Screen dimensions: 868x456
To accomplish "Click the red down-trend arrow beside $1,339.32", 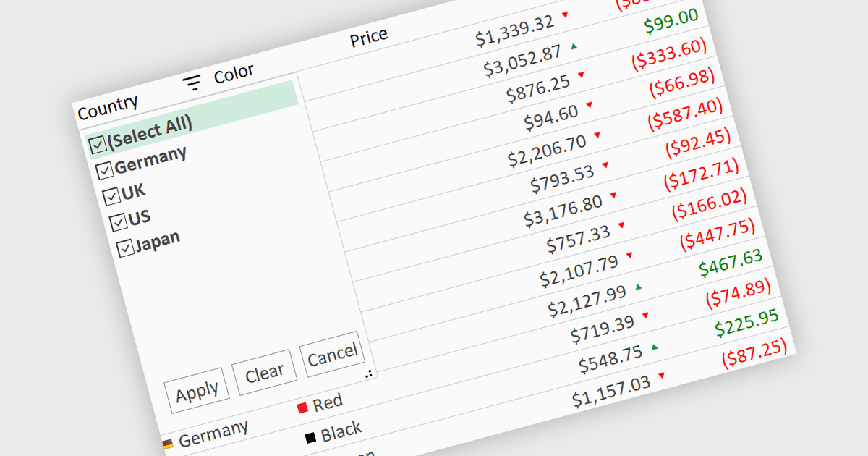I will click(566, 14).
